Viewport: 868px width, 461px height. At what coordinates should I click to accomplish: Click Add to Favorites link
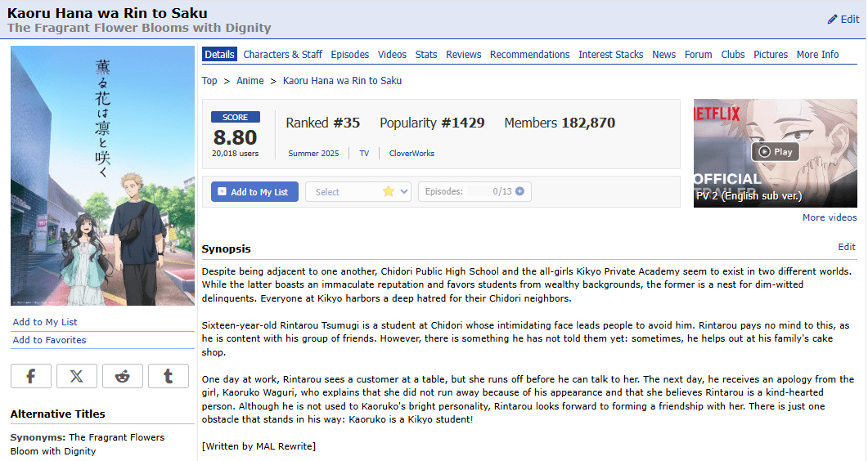(49, 340)
